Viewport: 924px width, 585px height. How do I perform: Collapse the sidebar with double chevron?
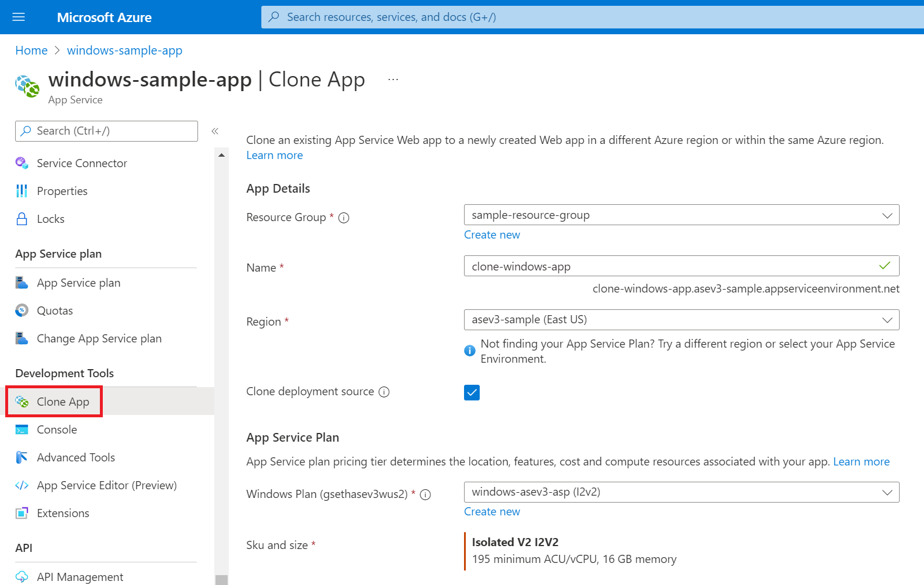tap(215, 131)
